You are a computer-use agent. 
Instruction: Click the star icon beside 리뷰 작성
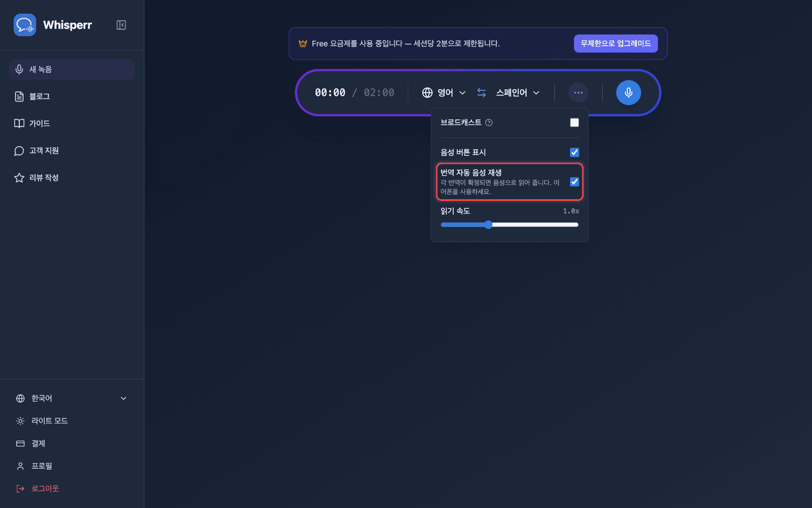click(19, 178)
